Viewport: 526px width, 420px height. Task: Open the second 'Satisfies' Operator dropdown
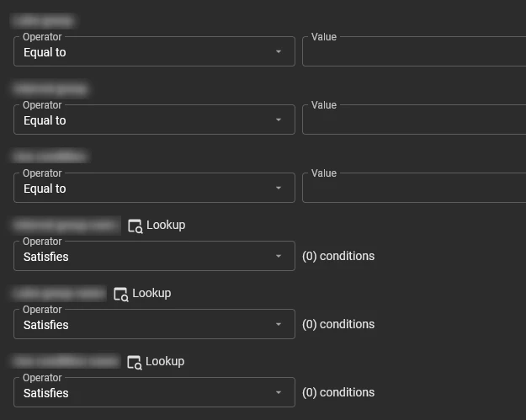(x=154, y=325)
